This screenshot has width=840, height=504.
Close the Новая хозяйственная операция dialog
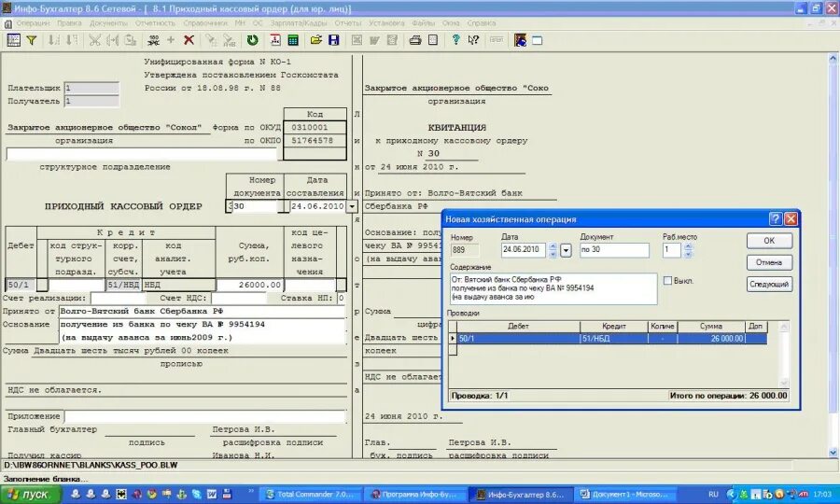click(791, 218)
